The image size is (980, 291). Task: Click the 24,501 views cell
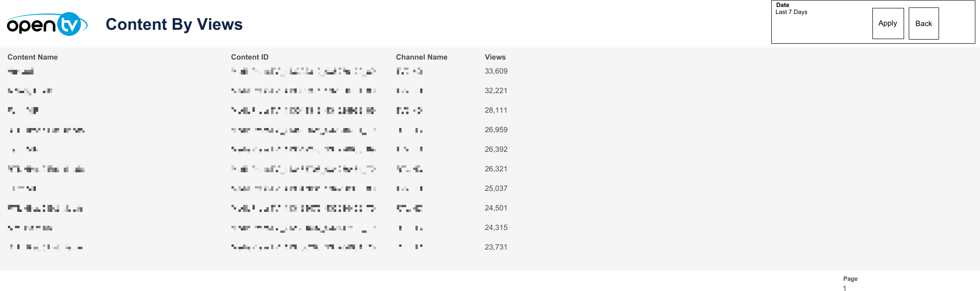coord(496,208)
